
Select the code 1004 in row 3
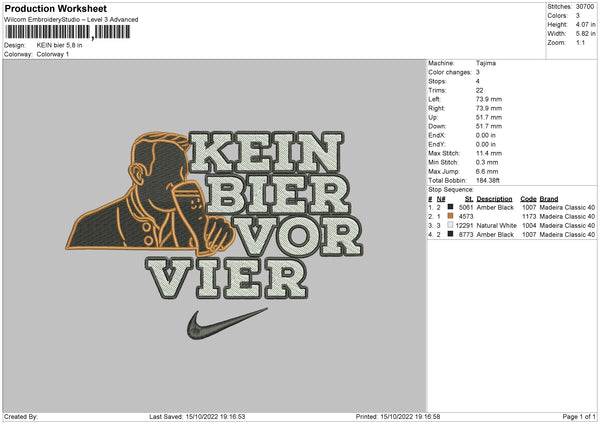(x=529, y=226)
